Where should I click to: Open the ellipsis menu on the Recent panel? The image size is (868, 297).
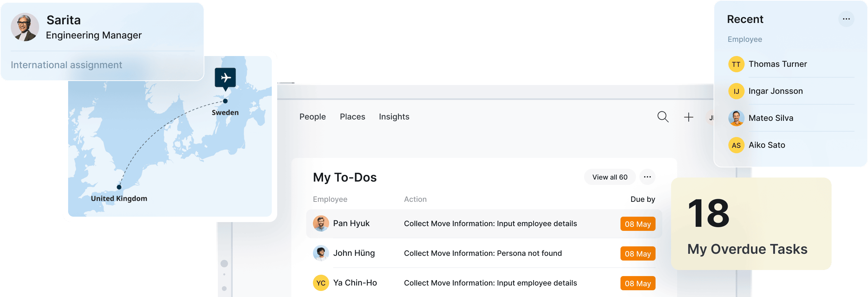point(847,19)
